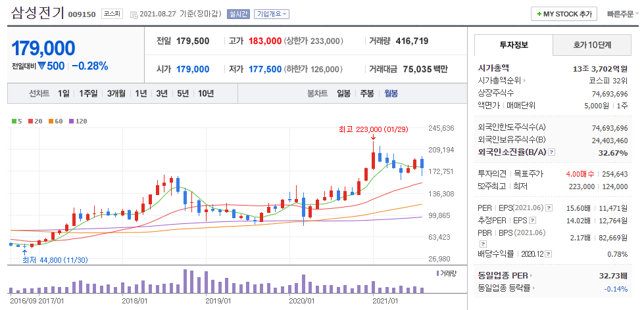Select the 3개월 line chart period
The width and height of the screenshot is (644, 310).
tap(116, 93)
